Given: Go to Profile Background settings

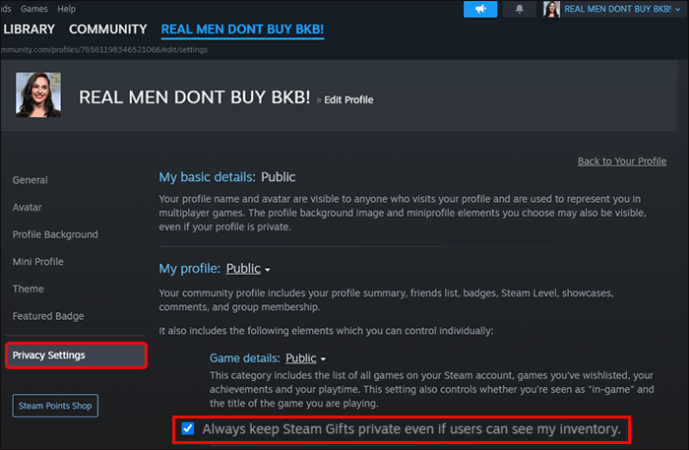Looking at the screenshot, I should point(55,234).
